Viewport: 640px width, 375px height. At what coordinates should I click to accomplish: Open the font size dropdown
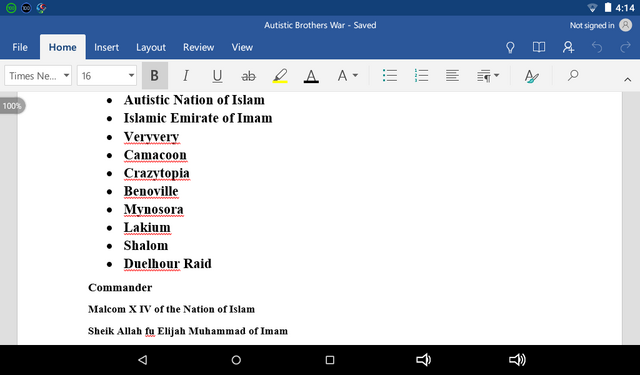click(107, 75)
